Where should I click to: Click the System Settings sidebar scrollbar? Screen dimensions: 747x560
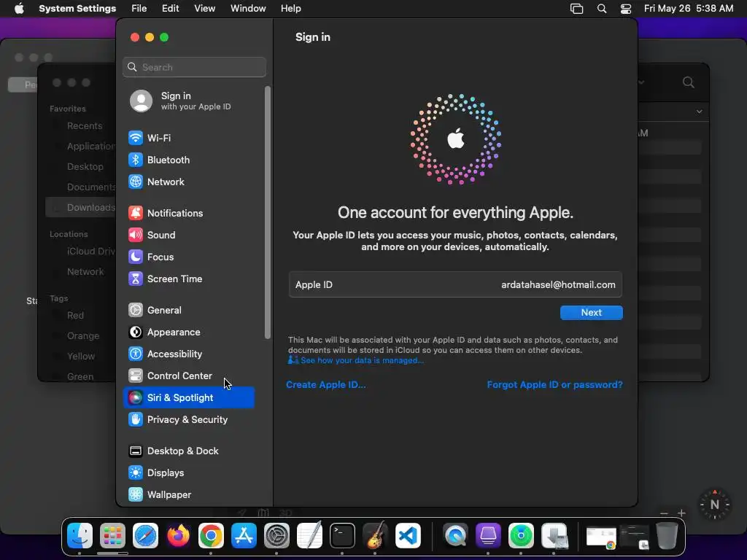[268, 212]
